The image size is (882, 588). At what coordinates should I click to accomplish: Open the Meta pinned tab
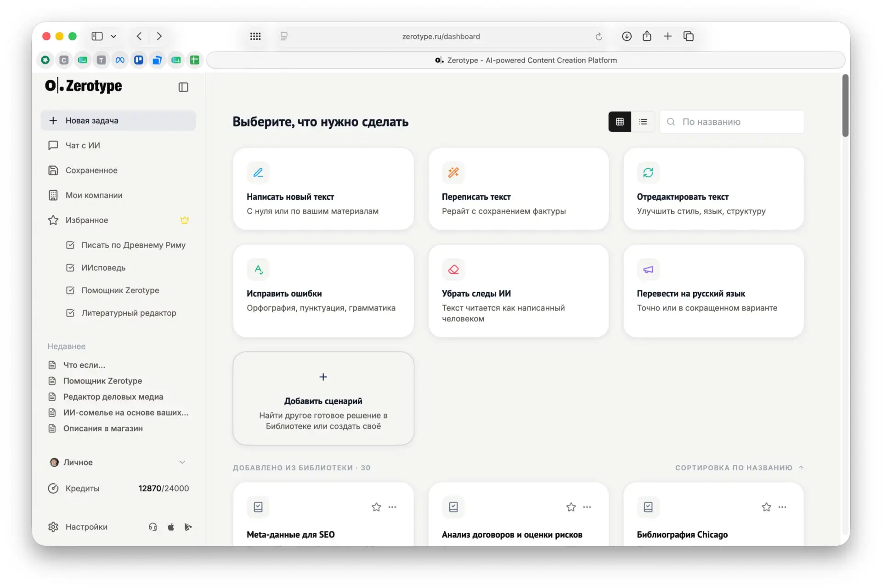pyautogui.click(x=120, y=60)
